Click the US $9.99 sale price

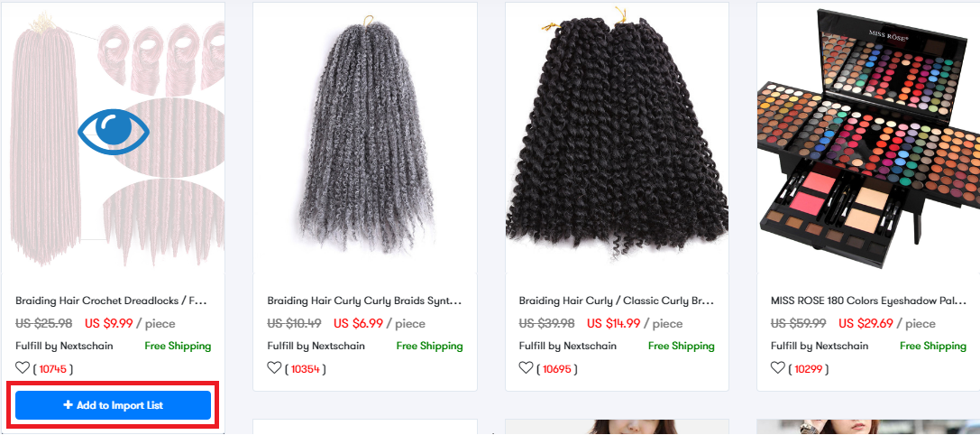[x=109, y=324]
